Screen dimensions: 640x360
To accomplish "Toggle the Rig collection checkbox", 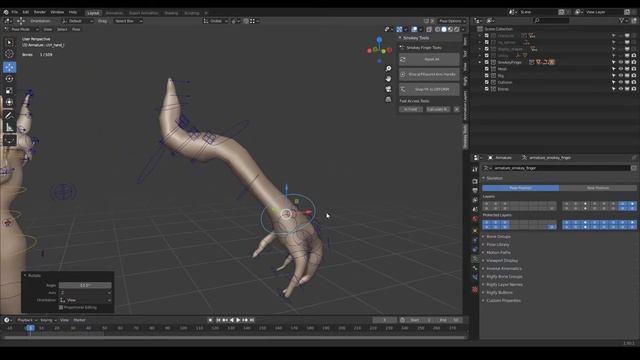I will tap(487, 76).
